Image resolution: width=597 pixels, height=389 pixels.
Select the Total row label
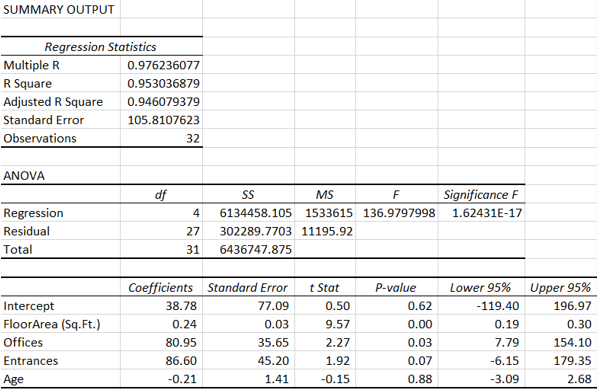pos(18,249)
